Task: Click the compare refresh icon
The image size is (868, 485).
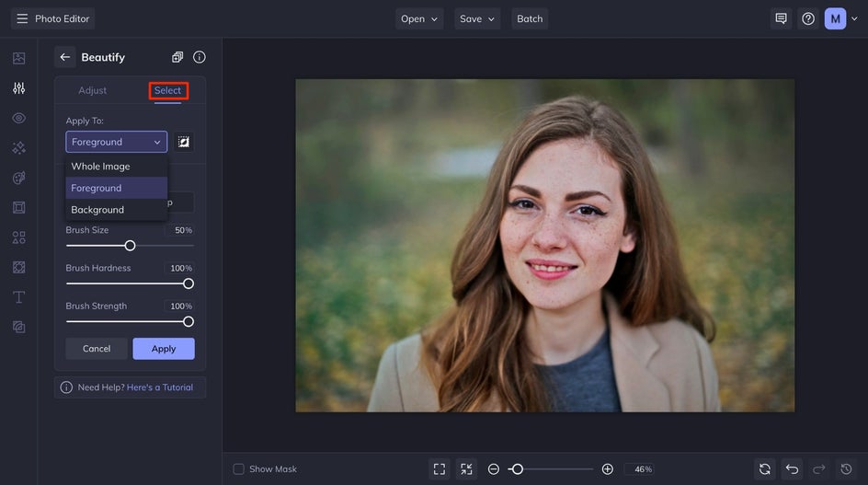Action: pos(764,469)
